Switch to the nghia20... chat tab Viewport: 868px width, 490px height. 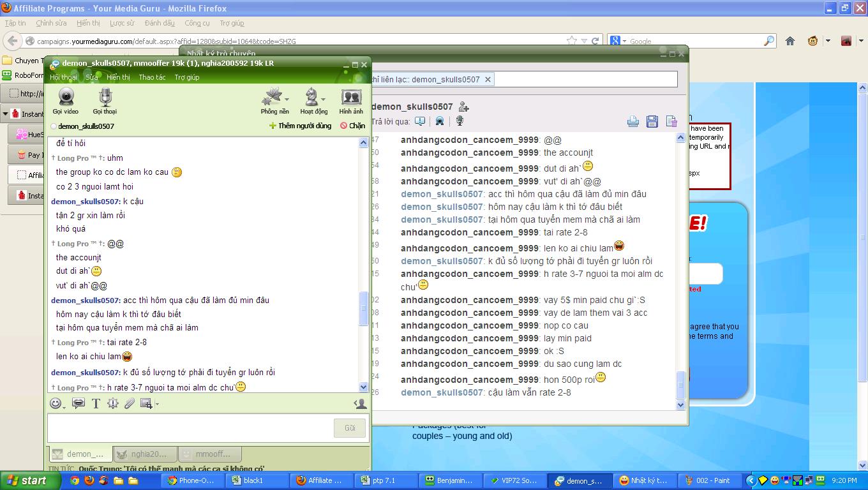(x=146, y=454)
